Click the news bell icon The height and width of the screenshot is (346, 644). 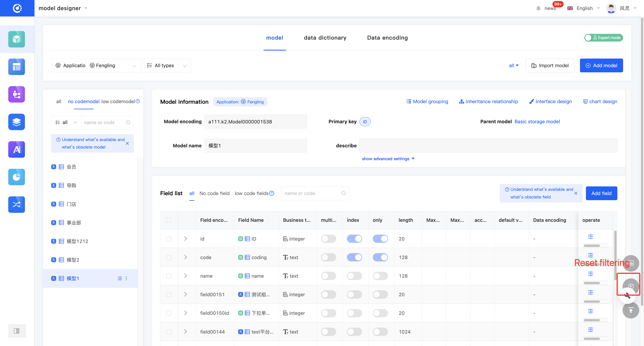pyautogui.click(x=538, y=8)
